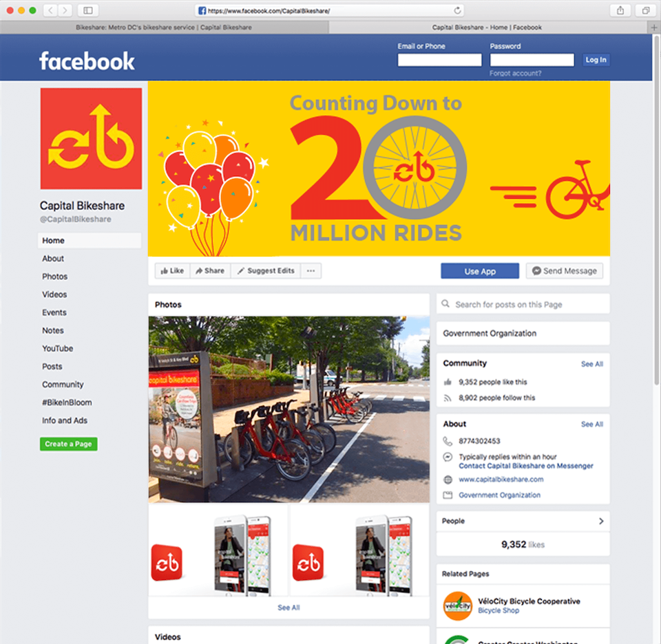
Task: Open the show all tabs icon
Action: 645,10
